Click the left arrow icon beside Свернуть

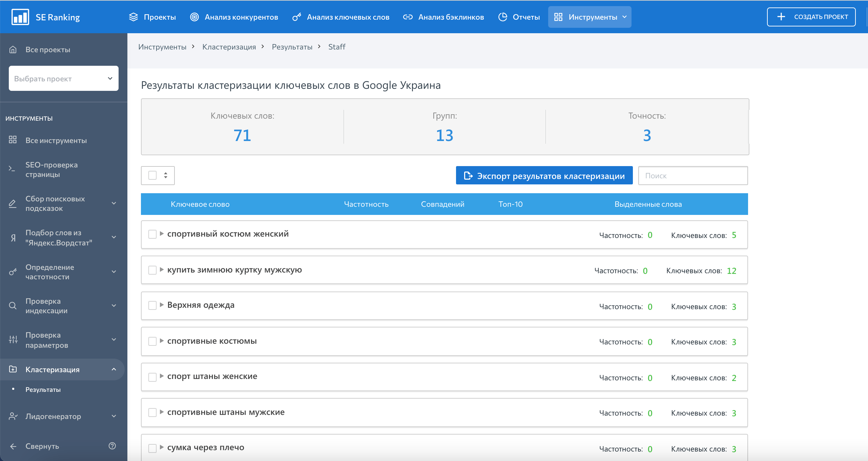[13, 446]
